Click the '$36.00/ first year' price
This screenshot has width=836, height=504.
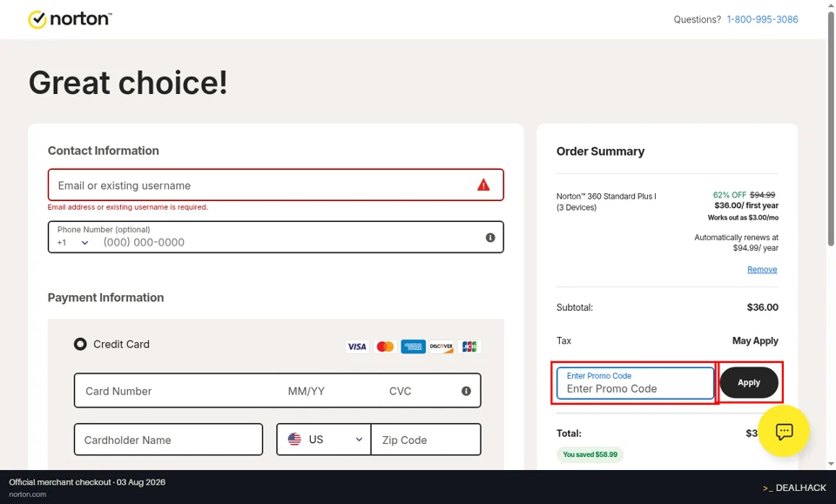pos(746,205)
